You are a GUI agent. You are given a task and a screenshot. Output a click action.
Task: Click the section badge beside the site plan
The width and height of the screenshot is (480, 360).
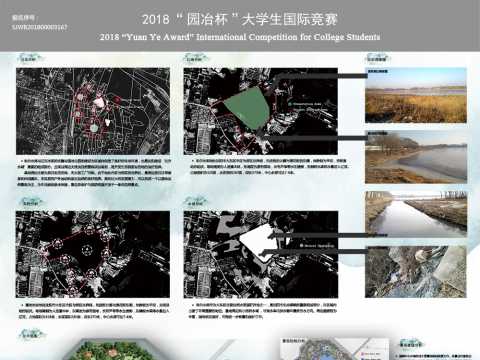pyautogui.click(x=411, y=345)
